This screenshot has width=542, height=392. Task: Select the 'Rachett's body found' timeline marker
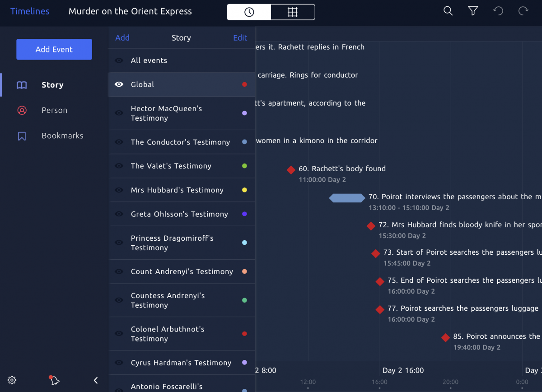pyautogui.click(x=291, y=170)
